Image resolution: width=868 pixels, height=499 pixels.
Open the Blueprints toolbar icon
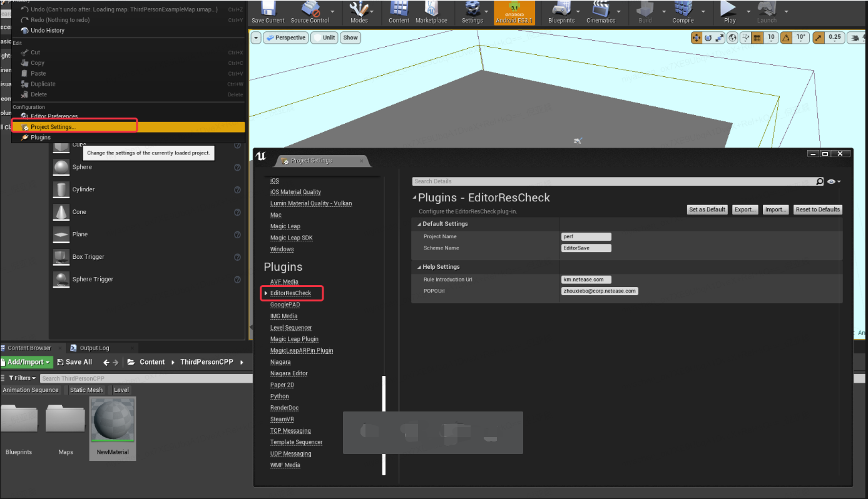[561, 8]
